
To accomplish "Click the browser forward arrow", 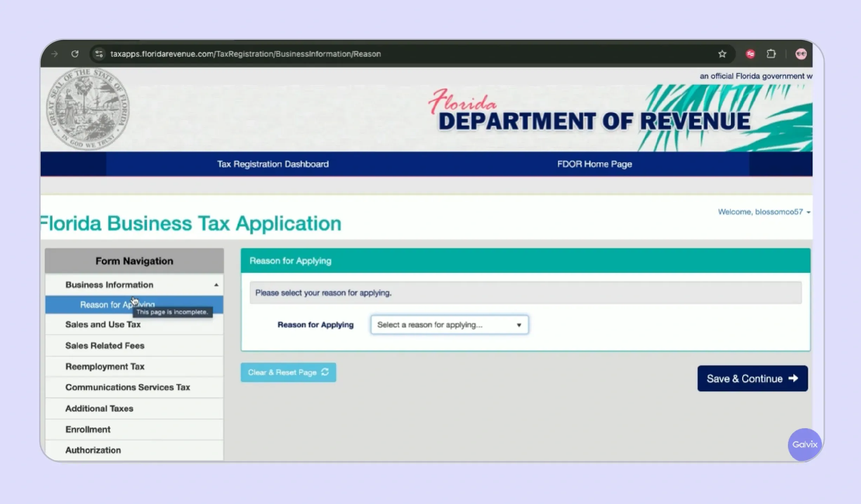I will (54, 54).
